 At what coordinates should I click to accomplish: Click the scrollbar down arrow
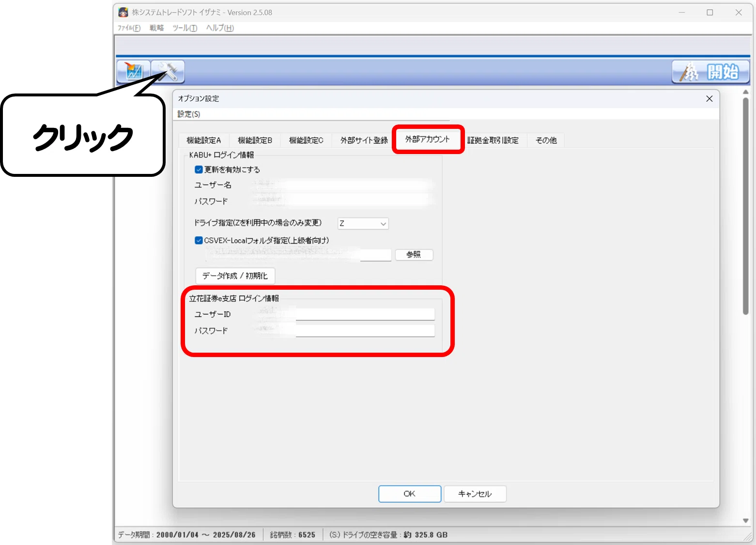[x=746, y=521]
